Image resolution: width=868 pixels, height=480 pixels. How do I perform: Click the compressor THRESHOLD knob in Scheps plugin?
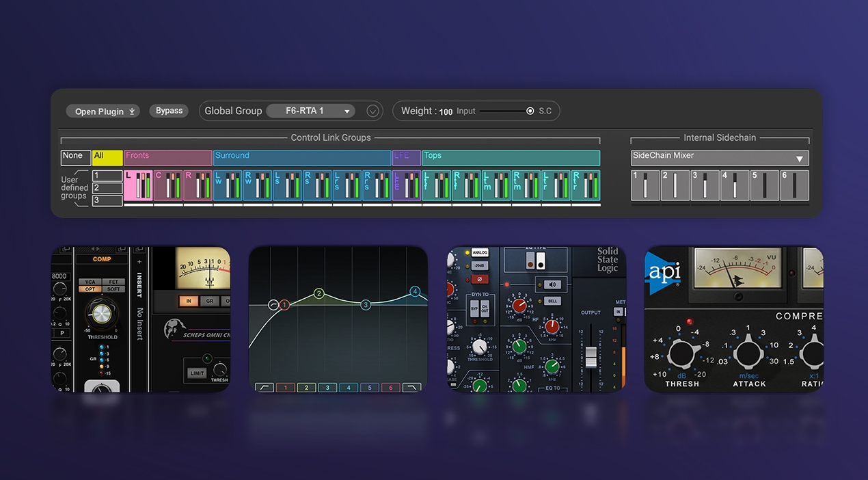pyautogui.click(x=100, y=313)
